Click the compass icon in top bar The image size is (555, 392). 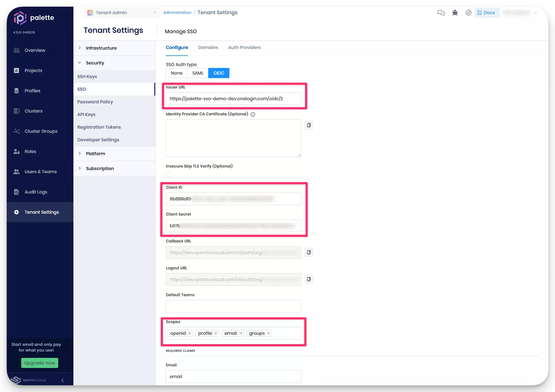point(469,13)
